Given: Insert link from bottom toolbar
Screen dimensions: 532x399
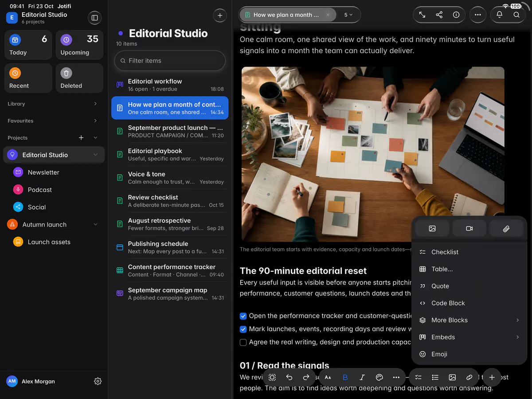Looking at the screenshot, I should [x=469, y=377].
